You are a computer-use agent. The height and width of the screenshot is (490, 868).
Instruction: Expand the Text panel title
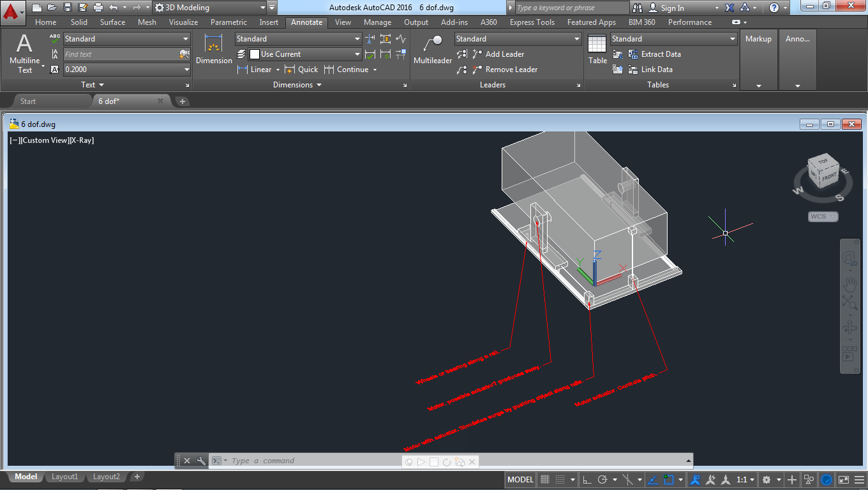tap(93, 85)
